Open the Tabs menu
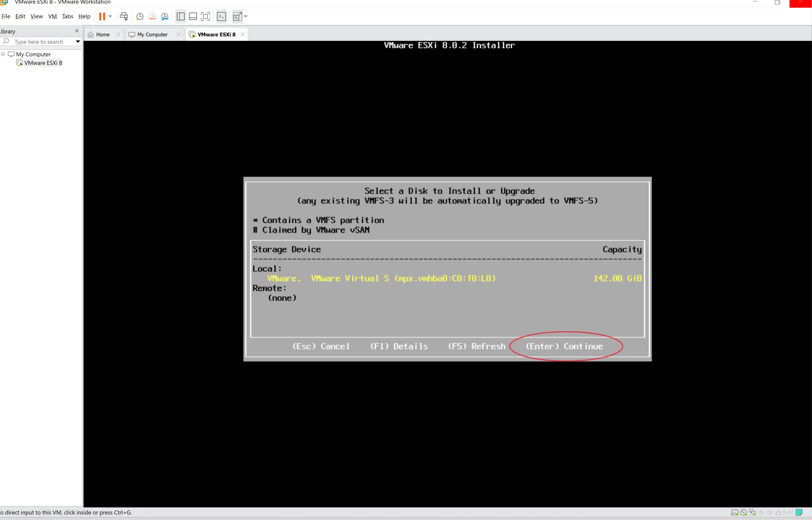Screen dimensions: 812x520 point(67,16)
